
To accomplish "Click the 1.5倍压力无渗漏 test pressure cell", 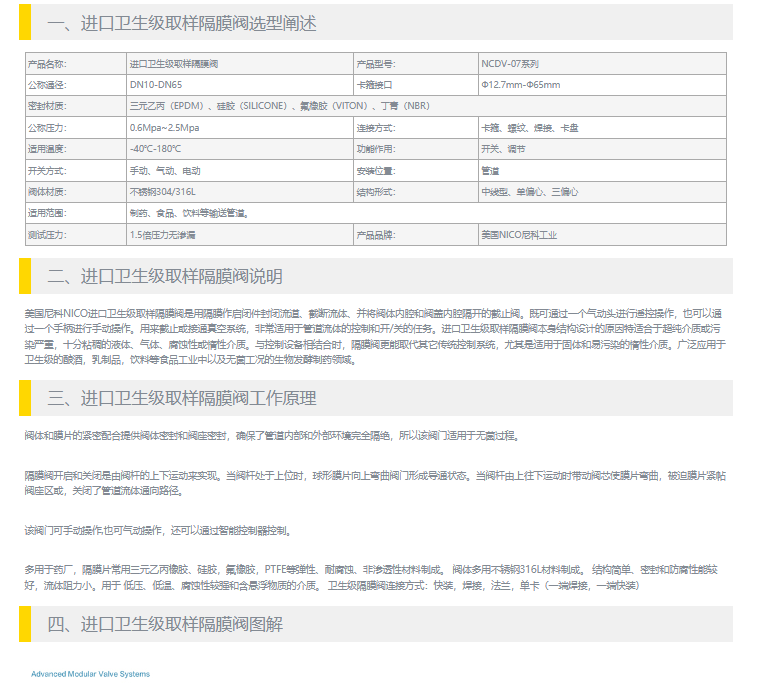I will pos(163,235).
